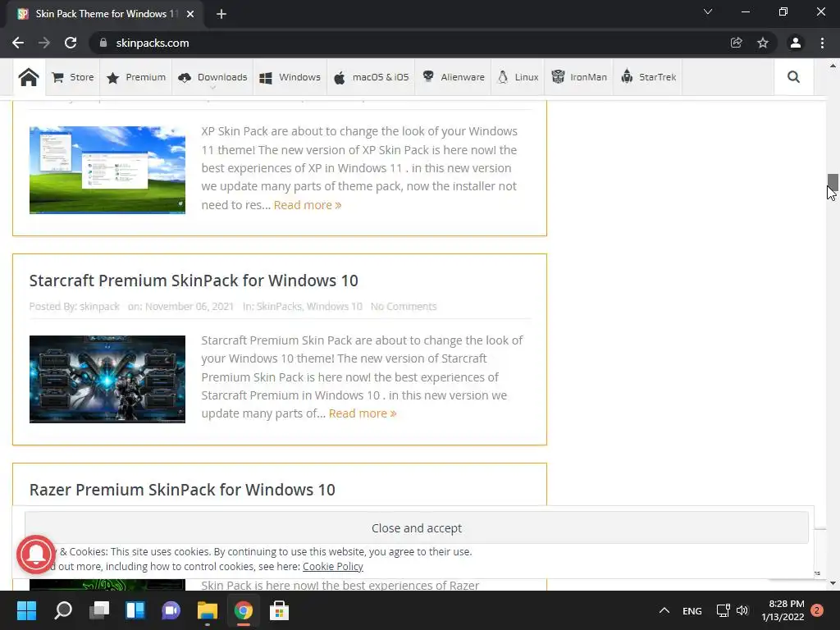Screen dimensions: 840x630
Task: Open the Starcraft Premium thumbnail
Action: (107, 379)
